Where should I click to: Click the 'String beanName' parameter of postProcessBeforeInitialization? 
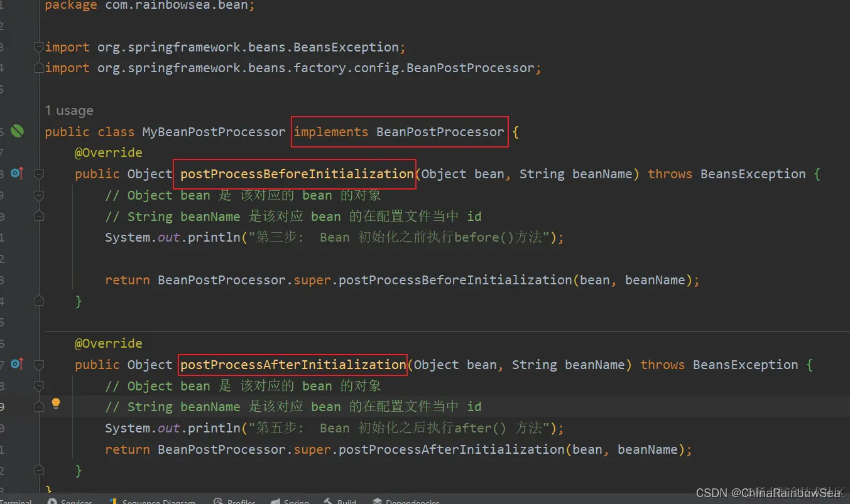[x=575, y=174]
